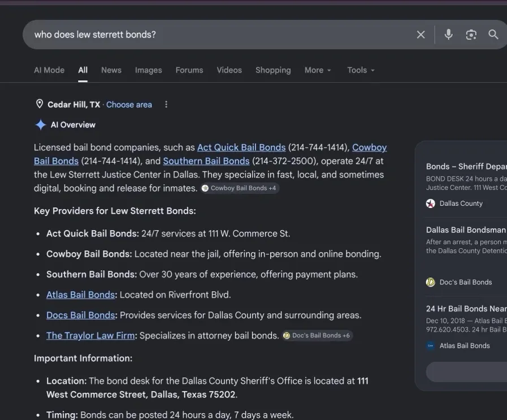Click the Location bullet text
507x420 pixels.
coord(207,388)
